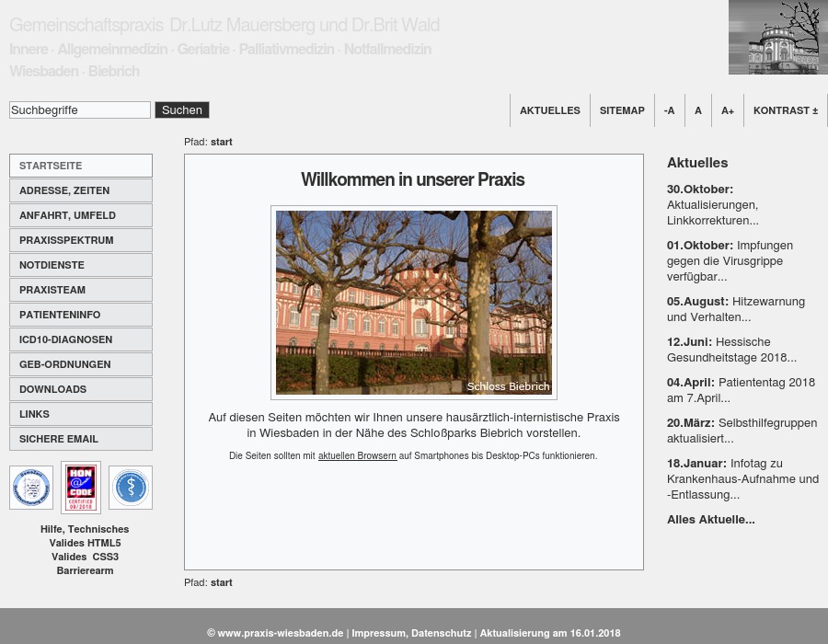Click the Schloss Biebrich building photo logo
The image size is (828, 644).
[x=777, y=38]
